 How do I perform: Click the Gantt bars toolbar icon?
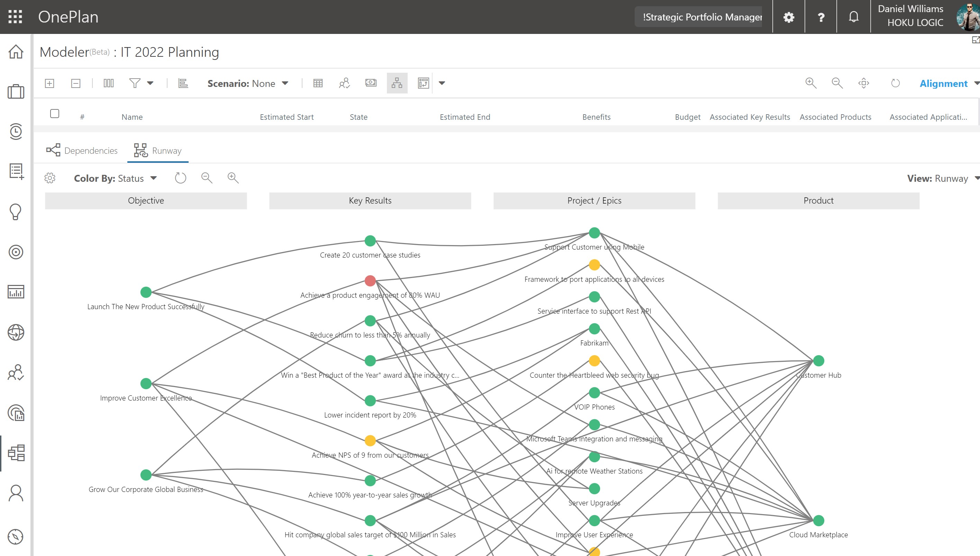[183, 83]
